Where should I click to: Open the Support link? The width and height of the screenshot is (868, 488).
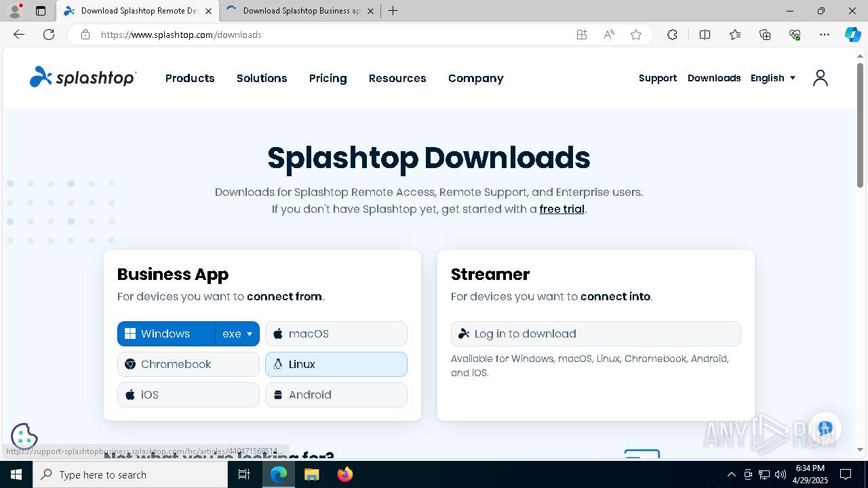tap(658, 78)
